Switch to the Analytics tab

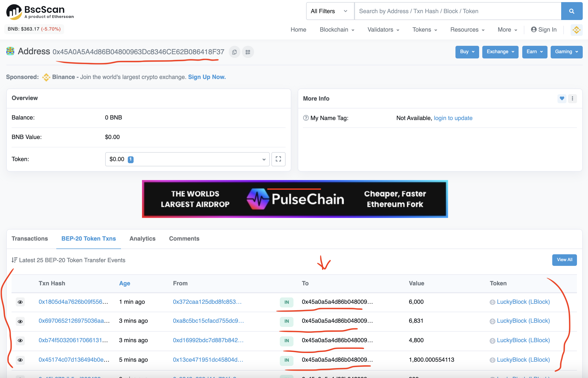click(143, 238)
